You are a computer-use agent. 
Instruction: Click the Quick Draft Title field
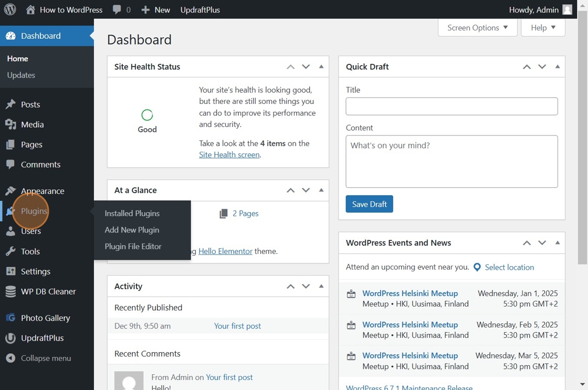click(x=451, y=106)
